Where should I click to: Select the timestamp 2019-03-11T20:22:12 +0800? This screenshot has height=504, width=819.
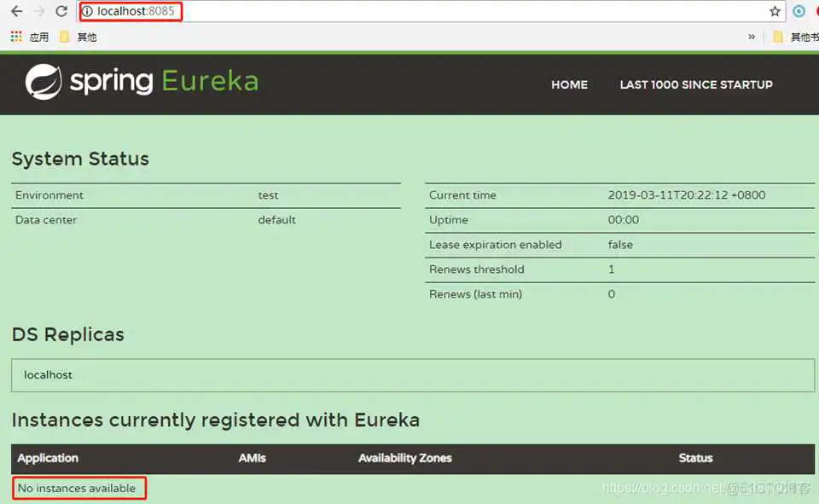687,194
